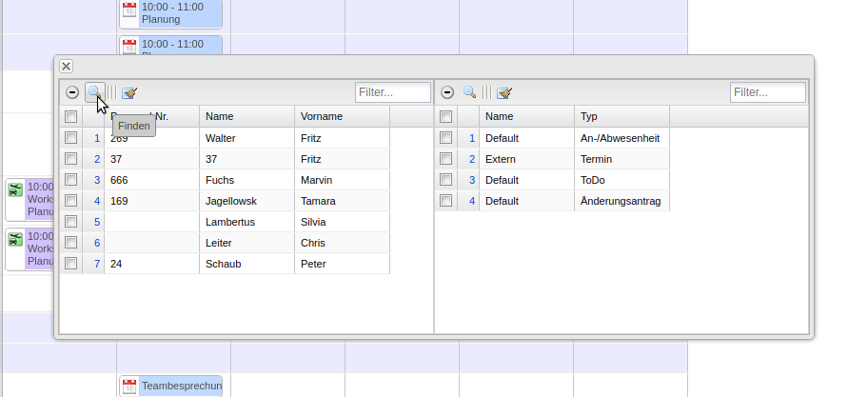Collapse the right panel with the minus button
The height and width of the screenshot is (397, 868).
click(447, 92)
